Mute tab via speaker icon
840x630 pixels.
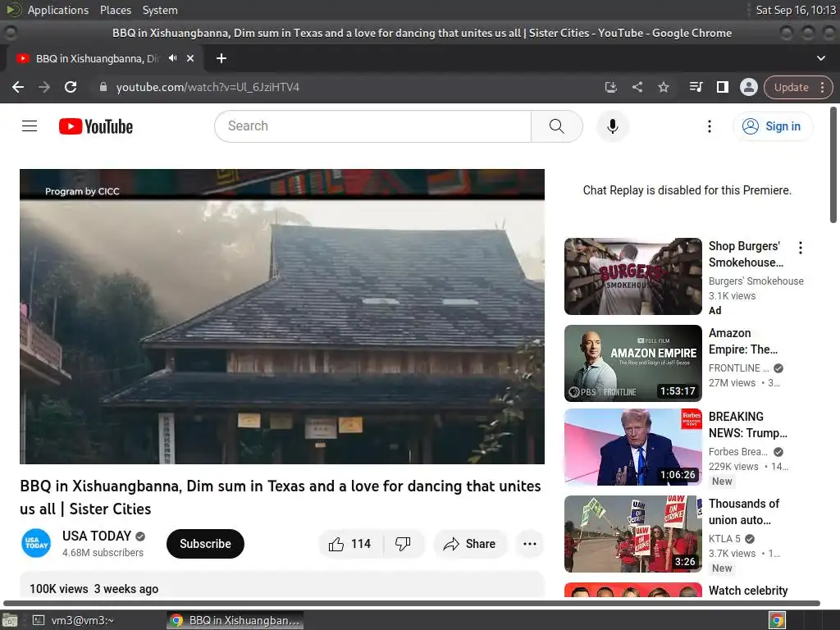point(172,58)
